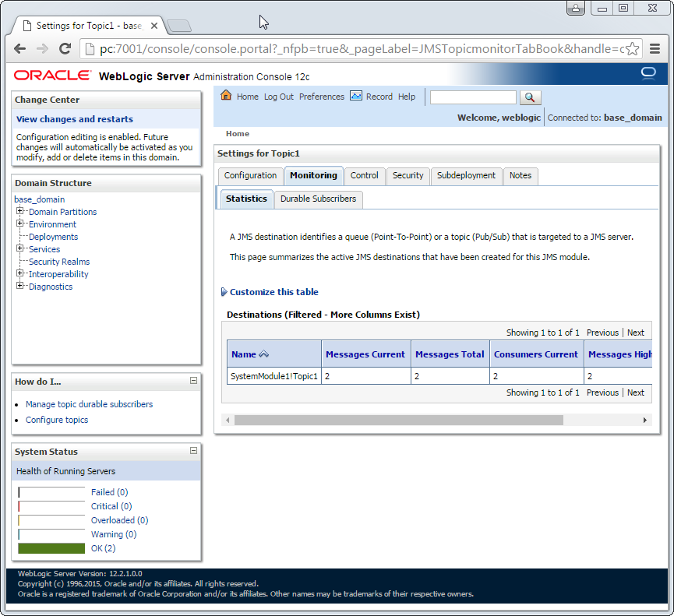Open the Chrome hamburger menu
Viewport: 674px width, 616px height.
(x=655, y=49)
